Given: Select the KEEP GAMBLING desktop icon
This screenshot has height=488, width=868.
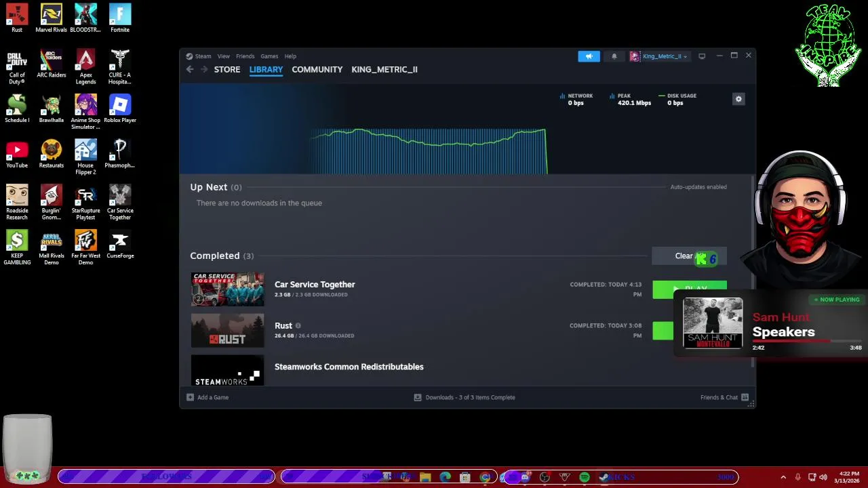Looking at the screenshot, I should click(17, 247).
